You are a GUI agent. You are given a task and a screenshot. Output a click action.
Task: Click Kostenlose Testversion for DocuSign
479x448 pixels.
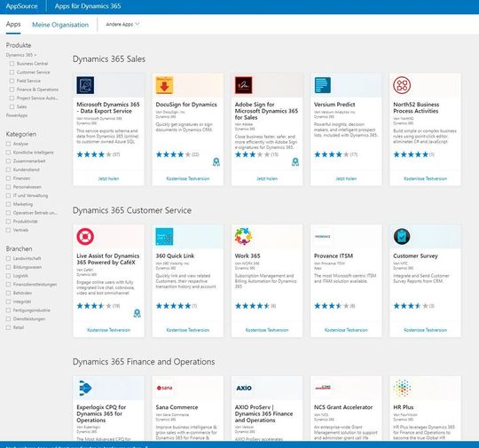(x=188, y=178)
